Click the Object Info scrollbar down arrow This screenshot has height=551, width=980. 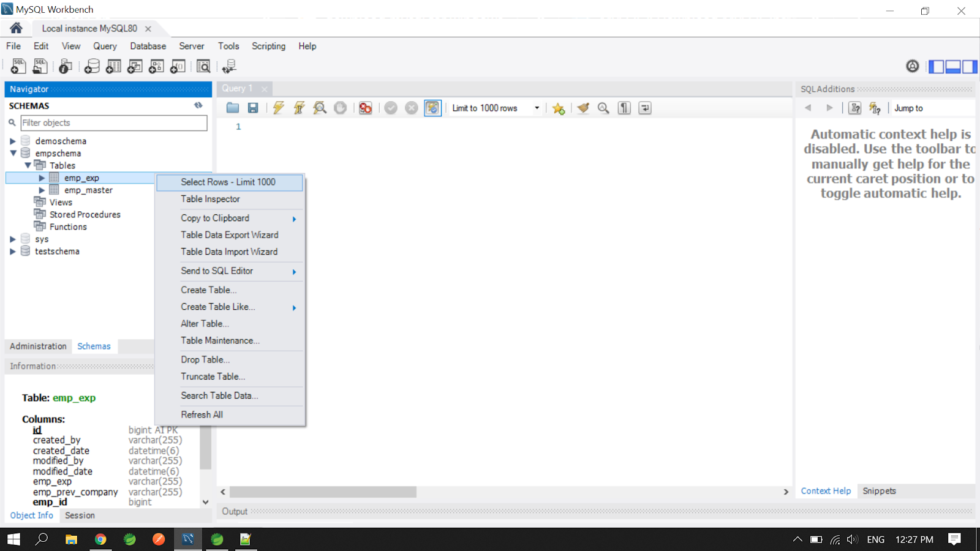[206, 502]
